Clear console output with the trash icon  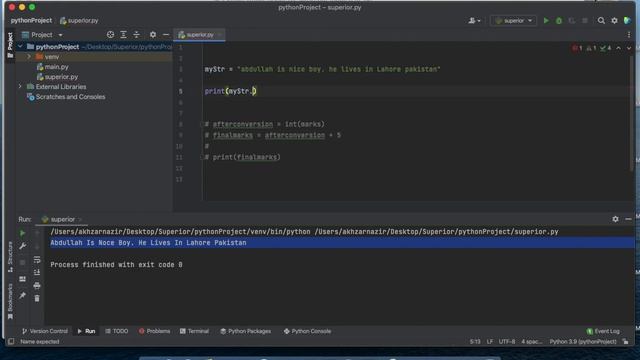click(37, 298)
